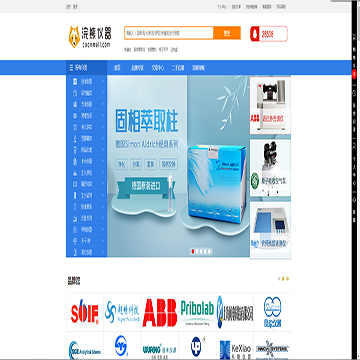Focus the product search input field
Viewport: 360px width, 360px height.
tap(169, 33)
